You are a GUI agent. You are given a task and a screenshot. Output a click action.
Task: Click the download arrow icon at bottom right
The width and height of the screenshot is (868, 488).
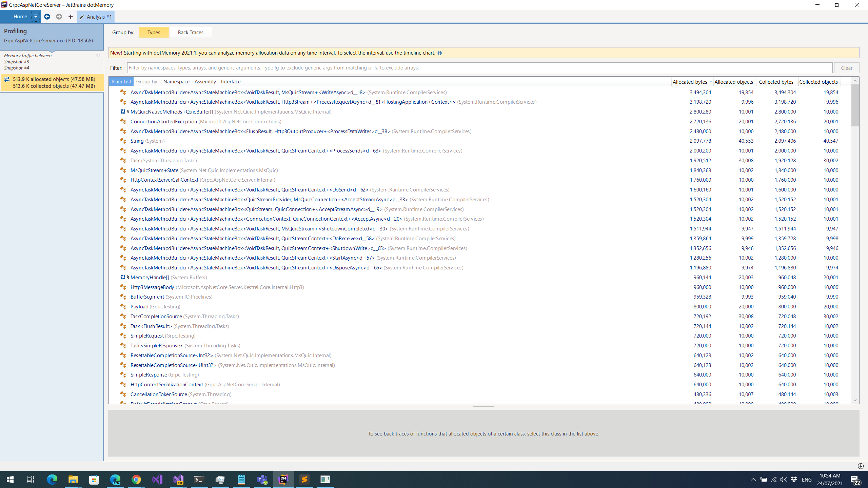[861, 466]
